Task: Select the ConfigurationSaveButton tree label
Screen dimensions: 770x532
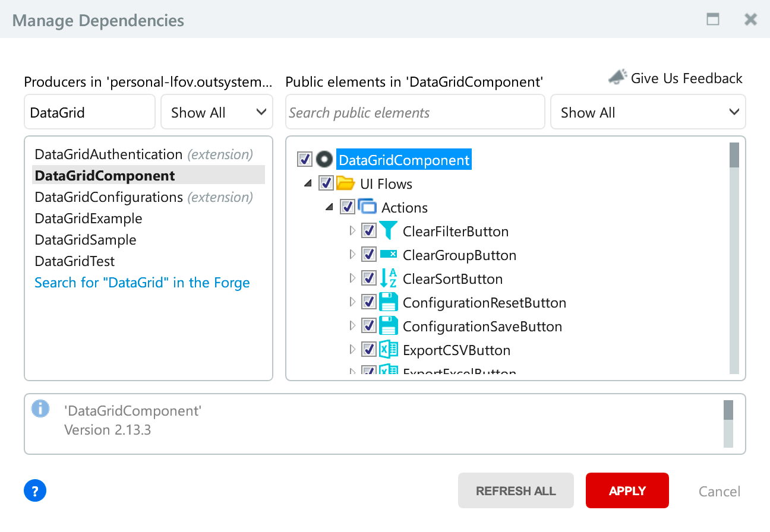Action: [482, 327]
